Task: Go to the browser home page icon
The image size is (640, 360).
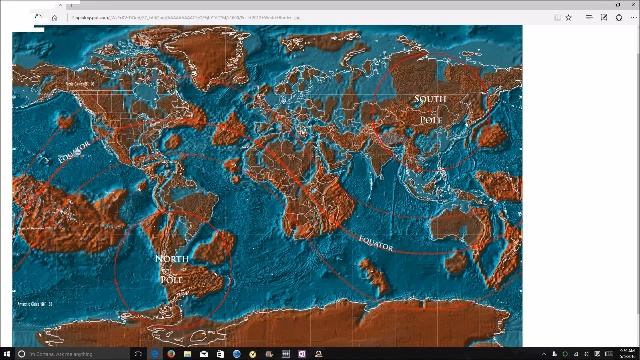Action: (x=54, y=18)
